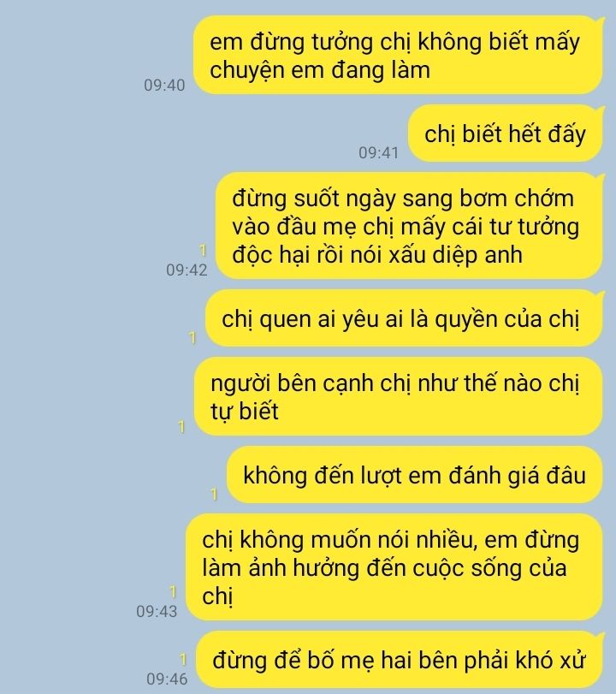Click the 09:40 timestamp
Screen dimensions: 616x694
[164, 85]
